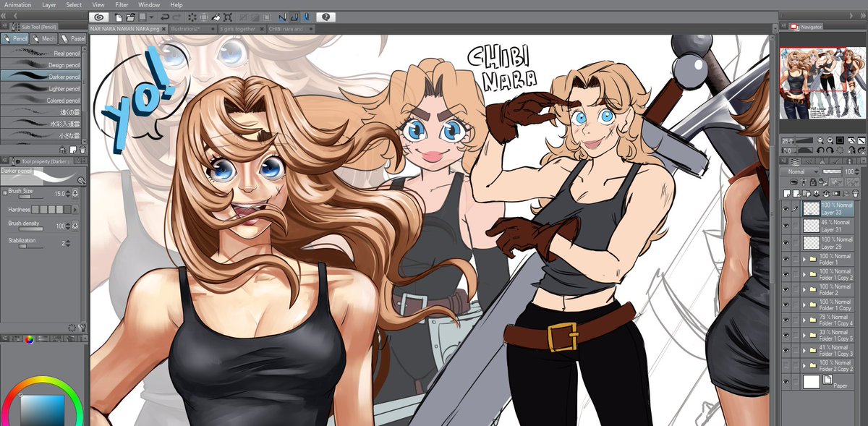
Task: Choose the Colored pencil brush
Action: coord(41,100)
